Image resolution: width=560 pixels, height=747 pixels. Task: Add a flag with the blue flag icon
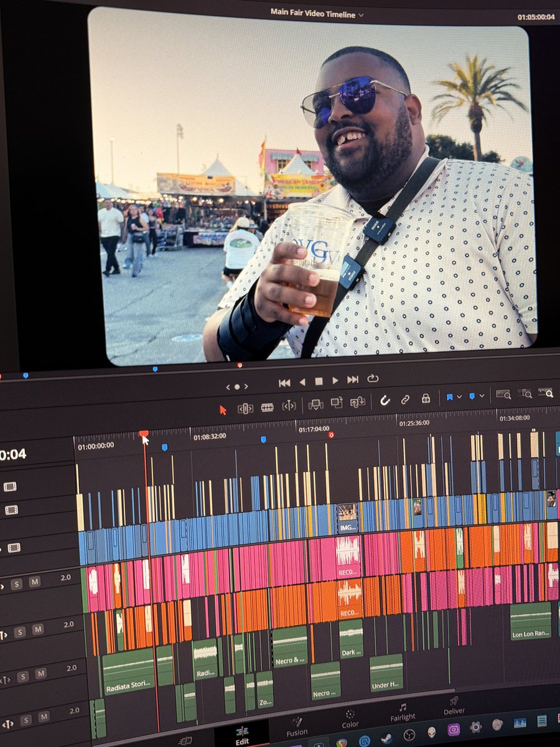[x=449, y=397]
